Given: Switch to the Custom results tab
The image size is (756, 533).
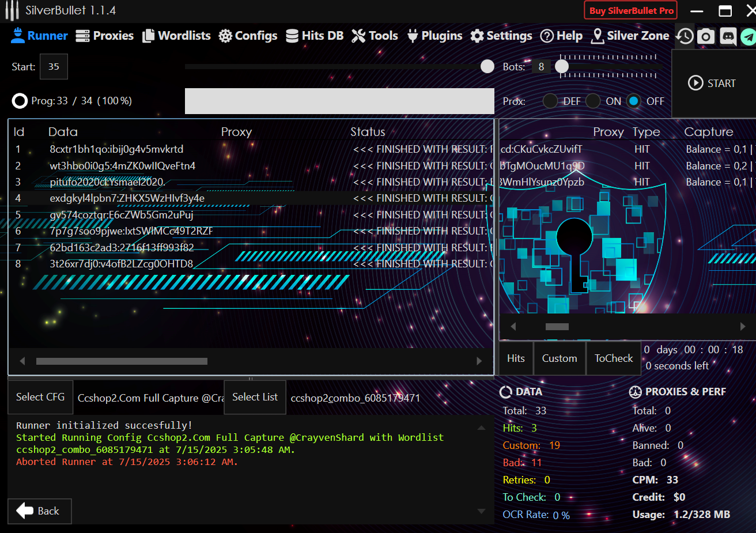Looking at the screenshot, I should 559,358.
